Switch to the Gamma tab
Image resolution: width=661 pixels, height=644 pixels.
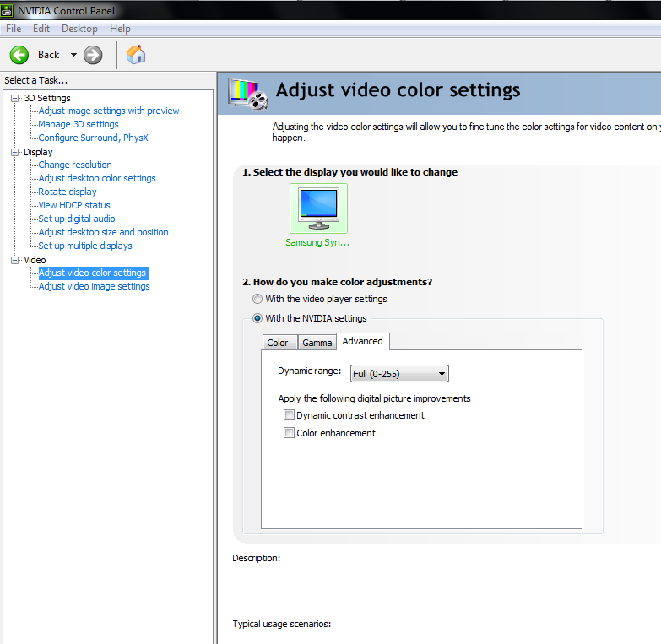click(x=317, y=343)
